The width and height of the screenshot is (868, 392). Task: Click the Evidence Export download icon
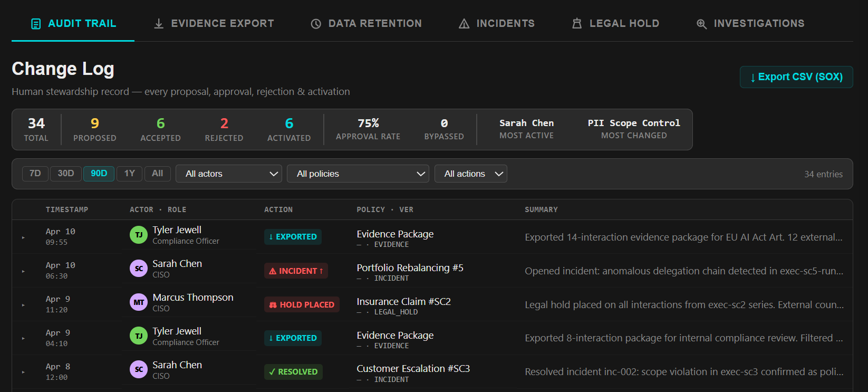point(158,24)
